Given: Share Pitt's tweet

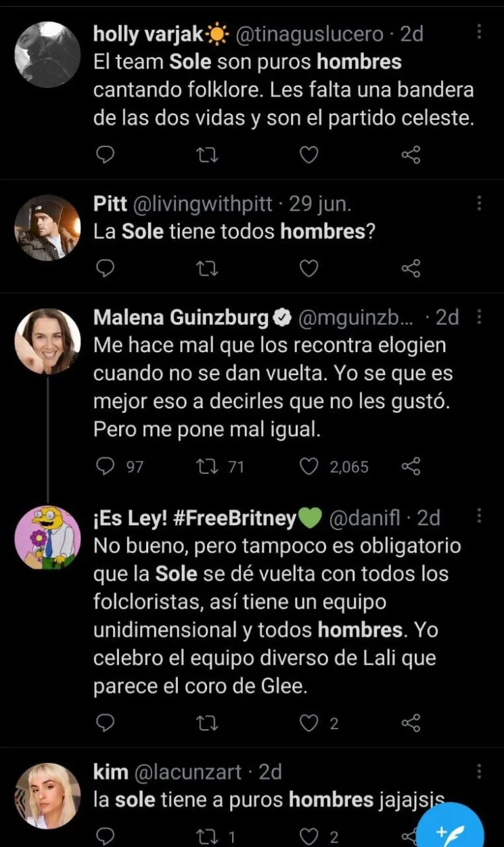Looking at the screenshot, I should point(411,269).
